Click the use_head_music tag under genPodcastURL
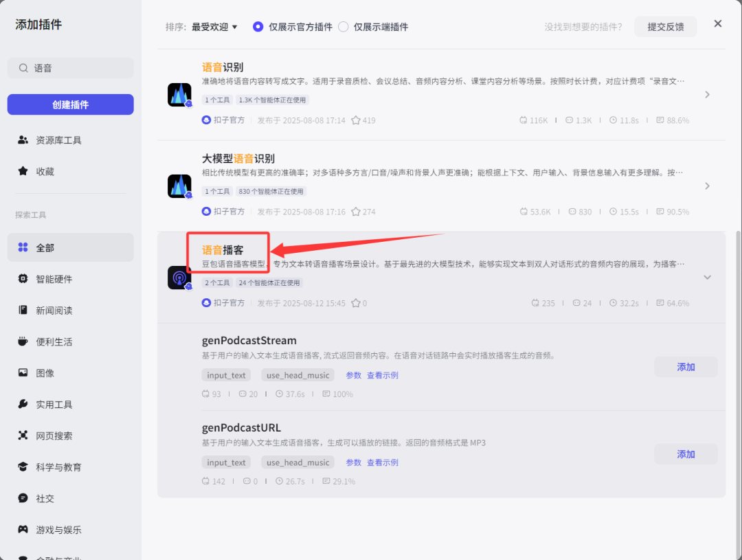This screenshot has width=742, height=560. 297,462
